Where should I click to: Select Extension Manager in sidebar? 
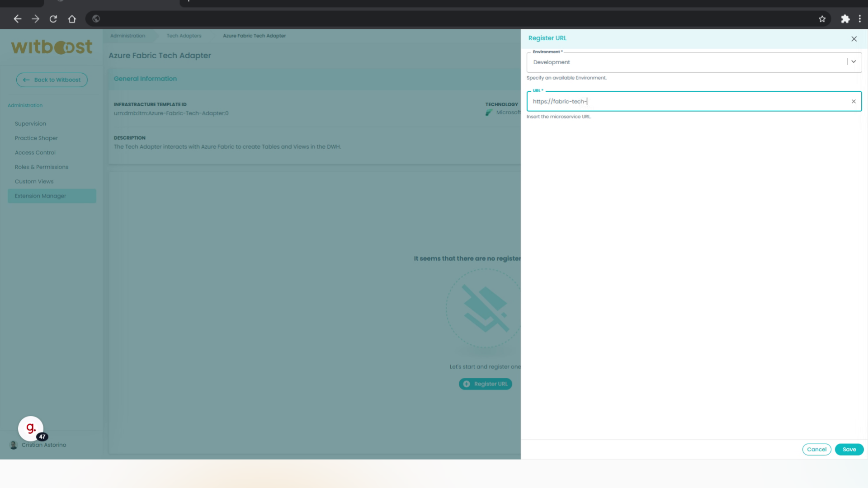[52, 196]
